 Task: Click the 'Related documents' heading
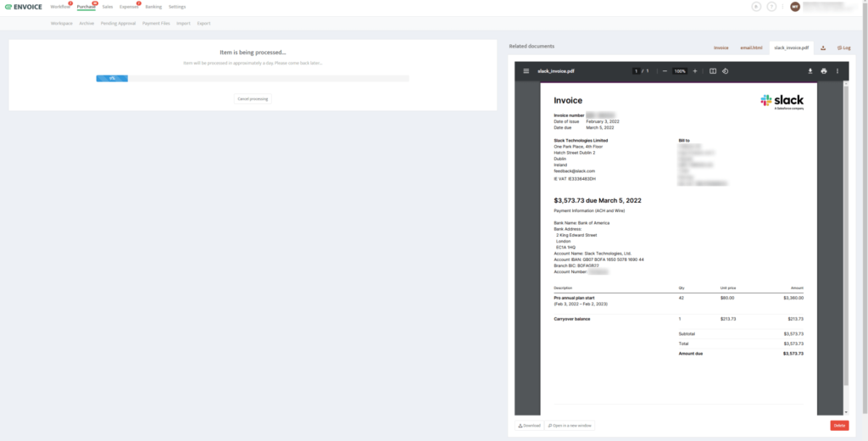point(531,46)
